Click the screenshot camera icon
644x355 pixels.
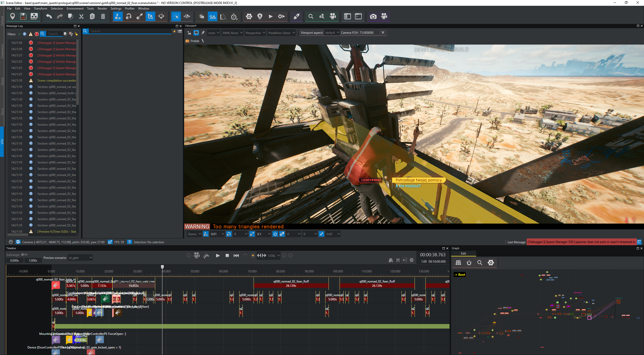click(x=373, y=17)
